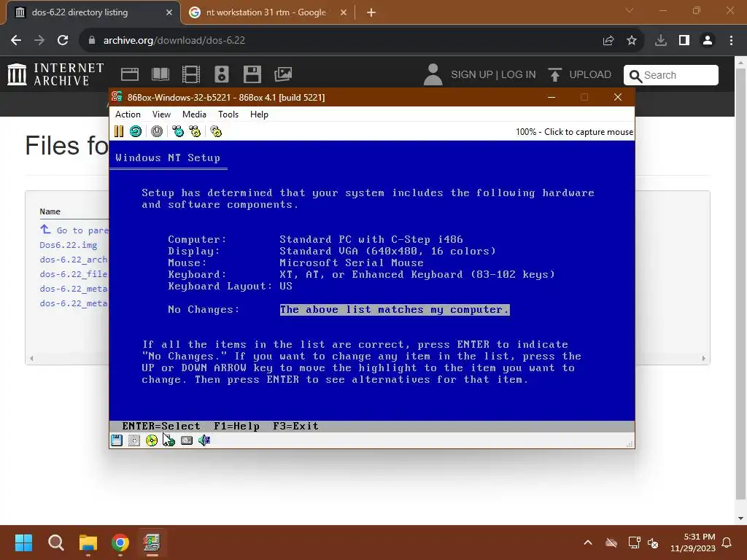The height and width of the screenshot is (560, 747).
Task: Open the Dos6.22.img file link
Action: (69, 245)
